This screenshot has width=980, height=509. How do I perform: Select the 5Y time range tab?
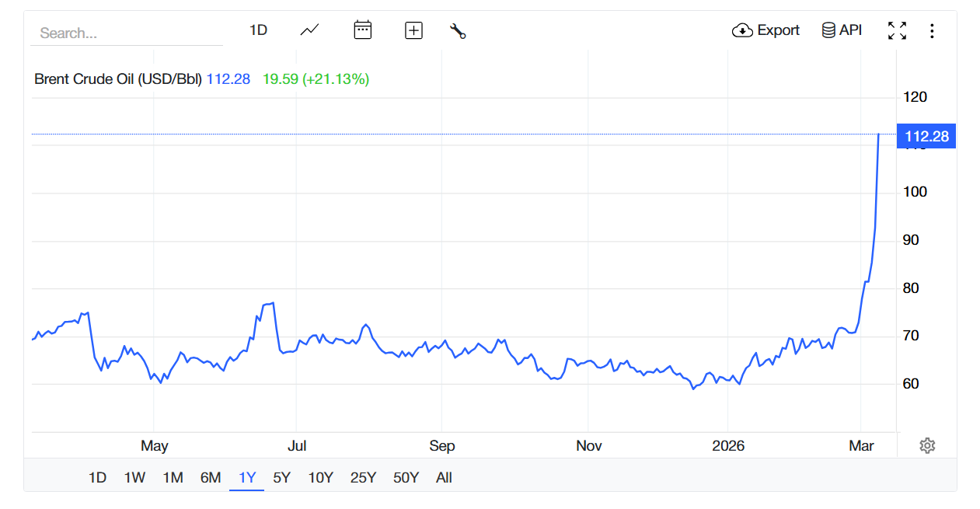click(x=281, y=477)
